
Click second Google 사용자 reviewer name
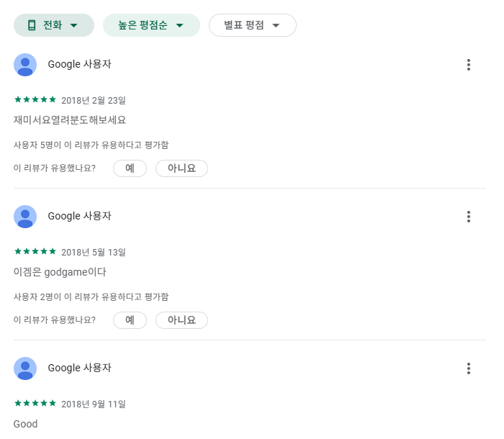click(79, 217)
